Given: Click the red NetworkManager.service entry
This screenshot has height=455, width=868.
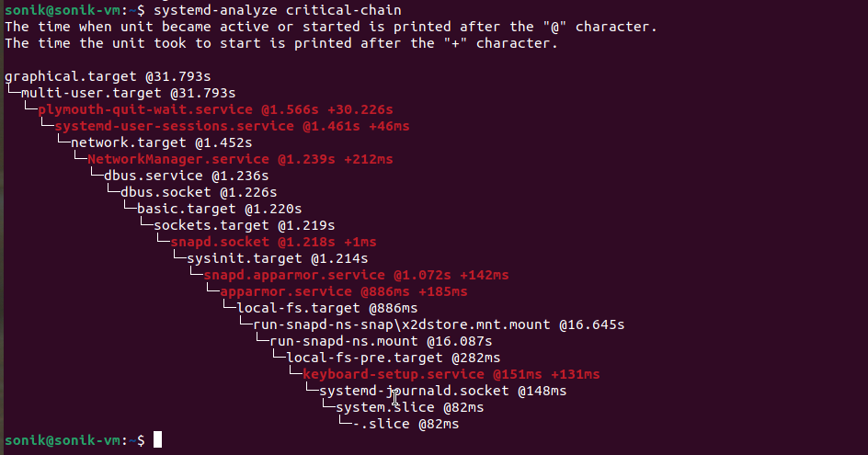Looking at the screenshot, I should pos(240,159).
